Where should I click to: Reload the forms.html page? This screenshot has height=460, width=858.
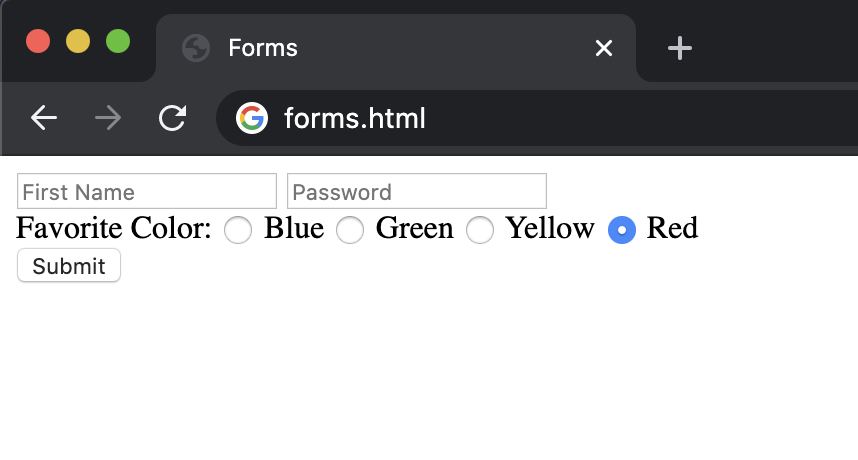173,119
